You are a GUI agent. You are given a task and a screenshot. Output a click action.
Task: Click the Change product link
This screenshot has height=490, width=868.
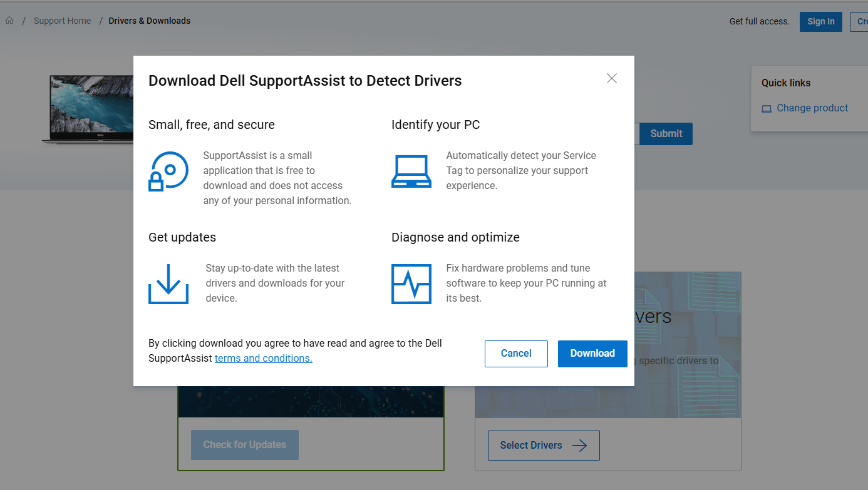click(812, 108)
